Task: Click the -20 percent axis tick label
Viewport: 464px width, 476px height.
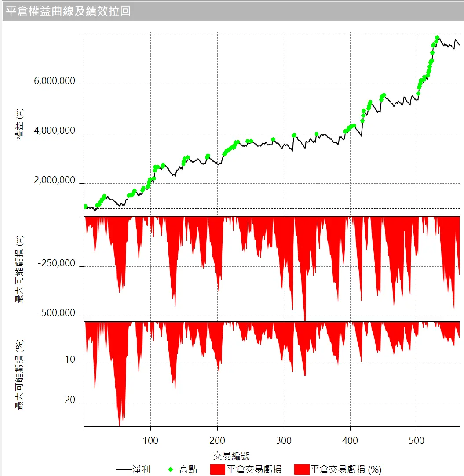Action: 68,401
